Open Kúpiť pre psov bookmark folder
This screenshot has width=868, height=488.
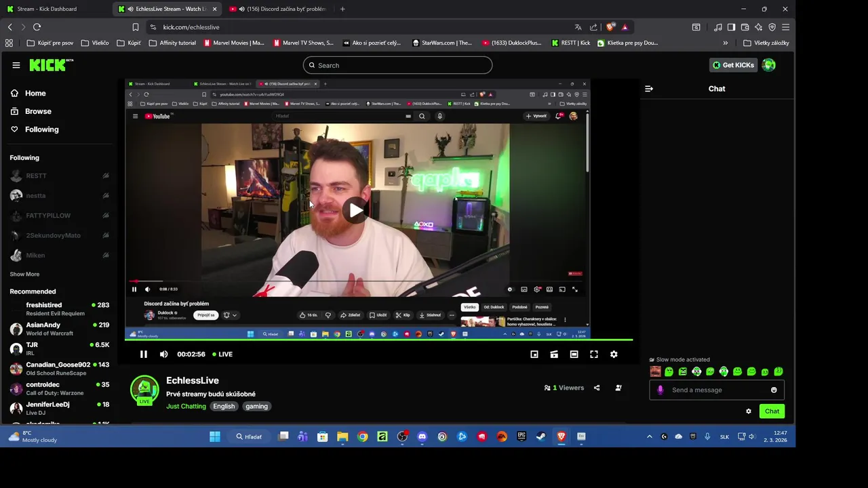point(50,43)
